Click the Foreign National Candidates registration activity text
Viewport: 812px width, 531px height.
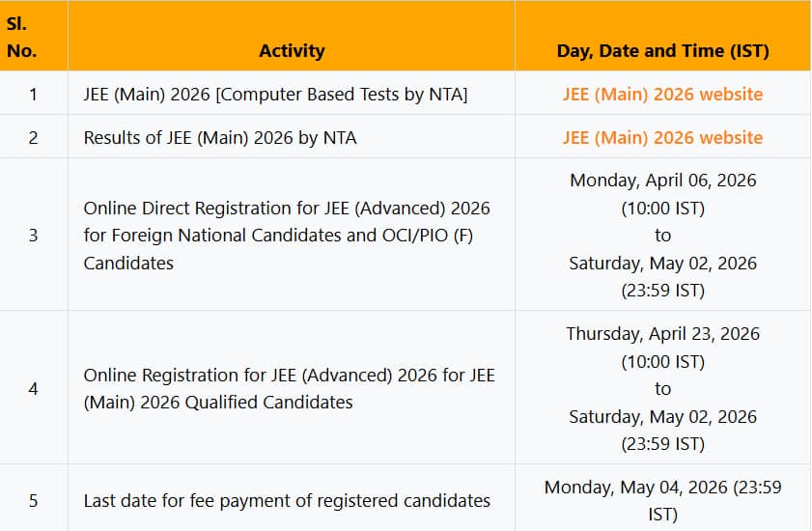coord(287,235)
